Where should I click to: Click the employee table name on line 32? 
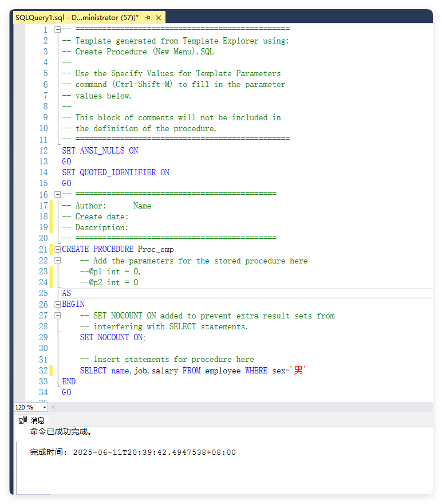tap(223, 371)
